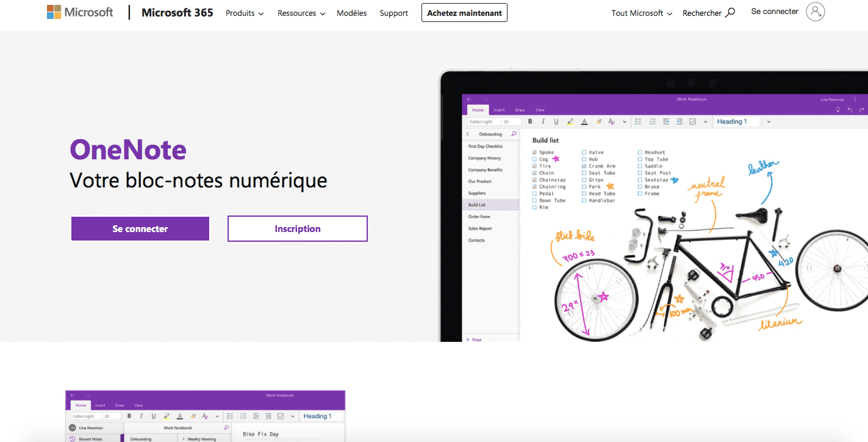The image size is (868, 442).
Task: Click the Microsoft 365 header link
Action: point(178,12)
